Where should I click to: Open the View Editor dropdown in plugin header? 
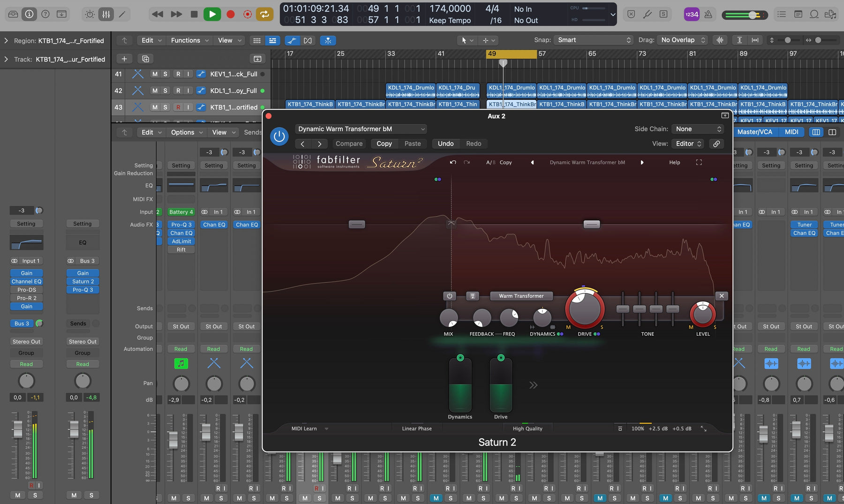click(688, 143)
